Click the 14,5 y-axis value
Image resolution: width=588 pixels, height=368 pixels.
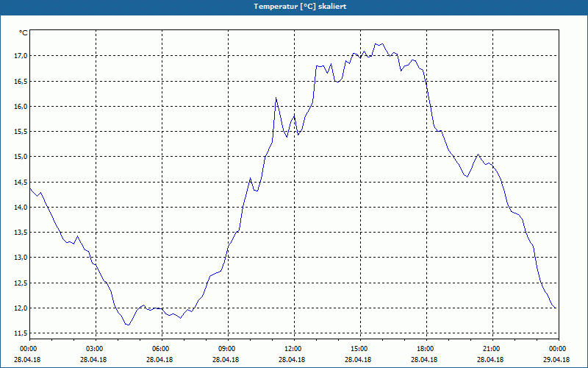21,182
